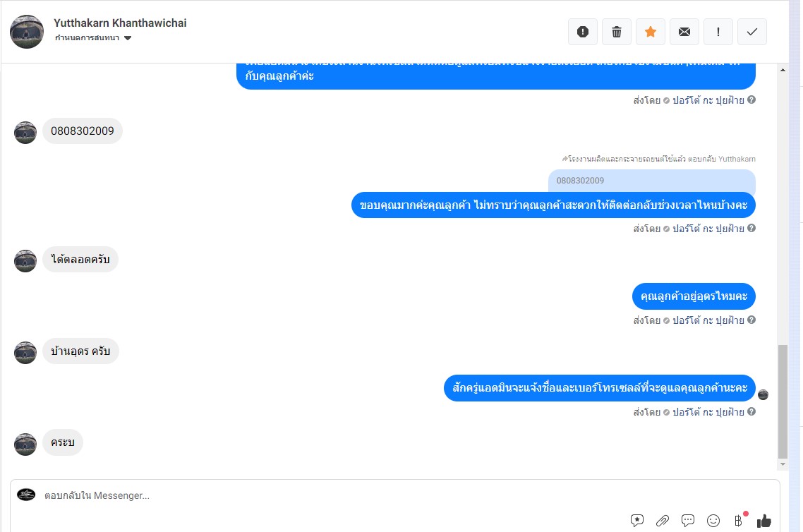Select the 0808302009 phone number message

point(83,131)
